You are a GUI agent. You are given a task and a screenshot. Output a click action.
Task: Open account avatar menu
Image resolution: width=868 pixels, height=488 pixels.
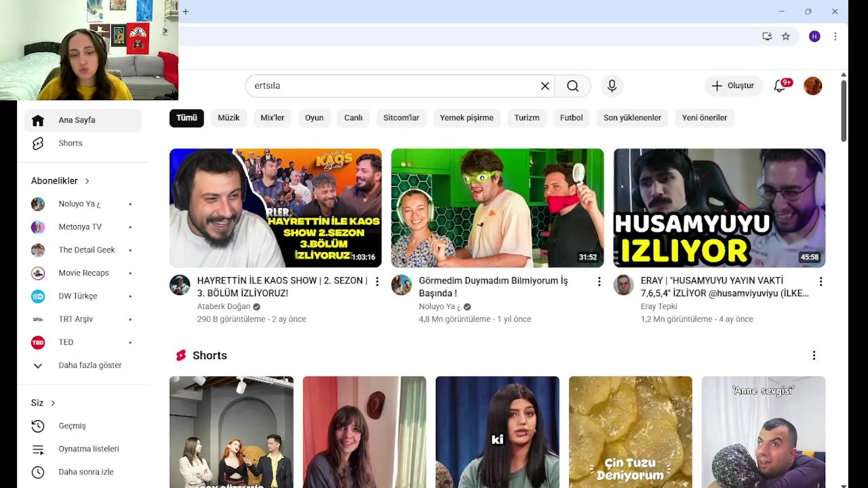pyautogui.click(x=812, y=85)
